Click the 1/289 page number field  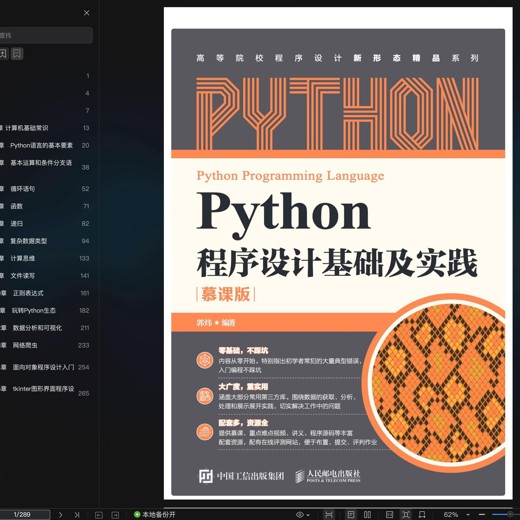24,515
